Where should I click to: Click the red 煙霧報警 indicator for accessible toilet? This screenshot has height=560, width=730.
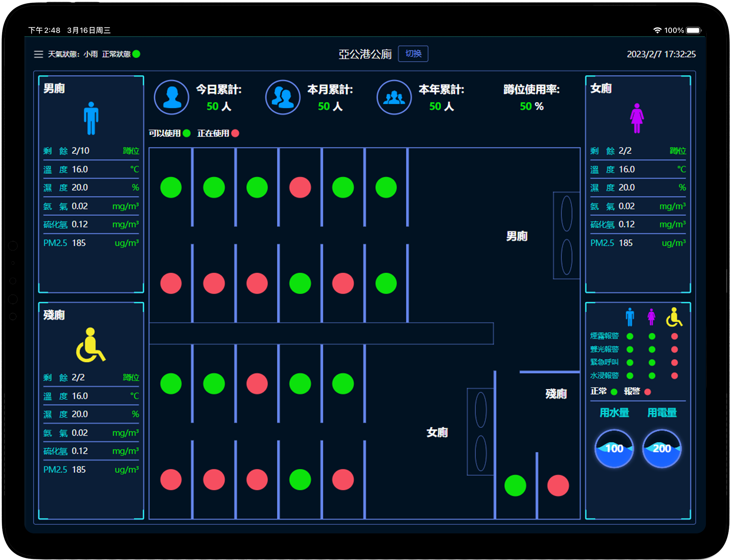tap(674, 336)
